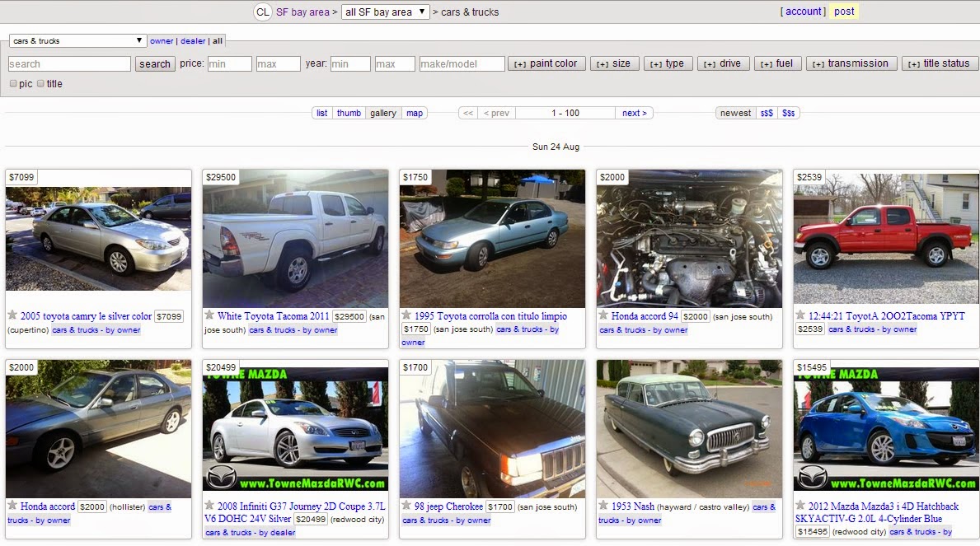The image size is (980, 546).
Task: Star the 2008 Infiniti G37 listing
Action: (x=209, y=505)
